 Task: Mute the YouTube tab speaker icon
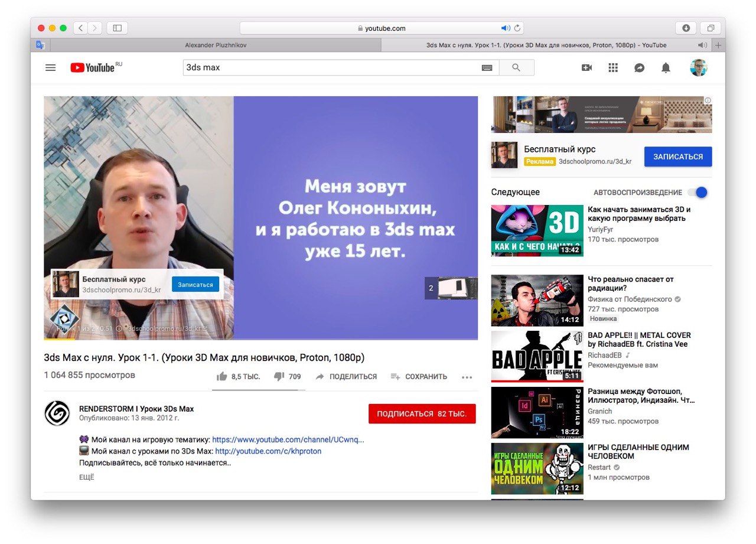click(702, 45)
